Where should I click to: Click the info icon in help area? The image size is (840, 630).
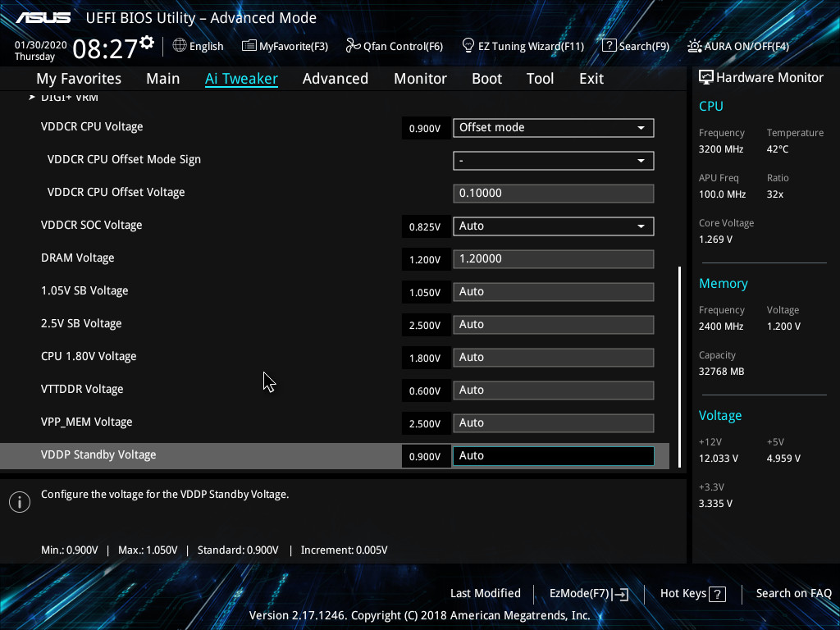(x=20, y=502)
